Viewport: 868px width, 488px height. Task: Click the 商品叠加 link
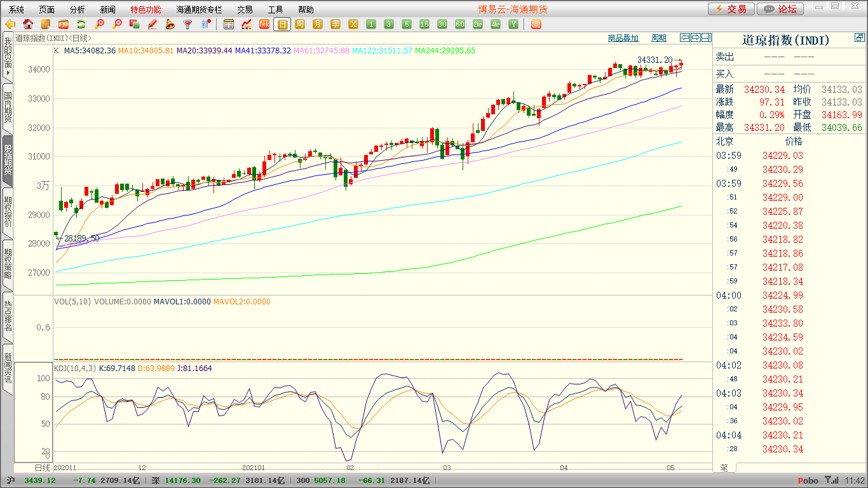623,38
